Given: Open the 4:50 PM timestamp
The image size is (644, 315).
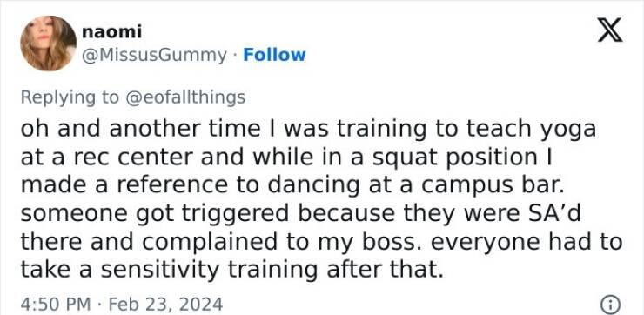Looking at the screenshot, I should pyautogui.click(x=56, y=305).
